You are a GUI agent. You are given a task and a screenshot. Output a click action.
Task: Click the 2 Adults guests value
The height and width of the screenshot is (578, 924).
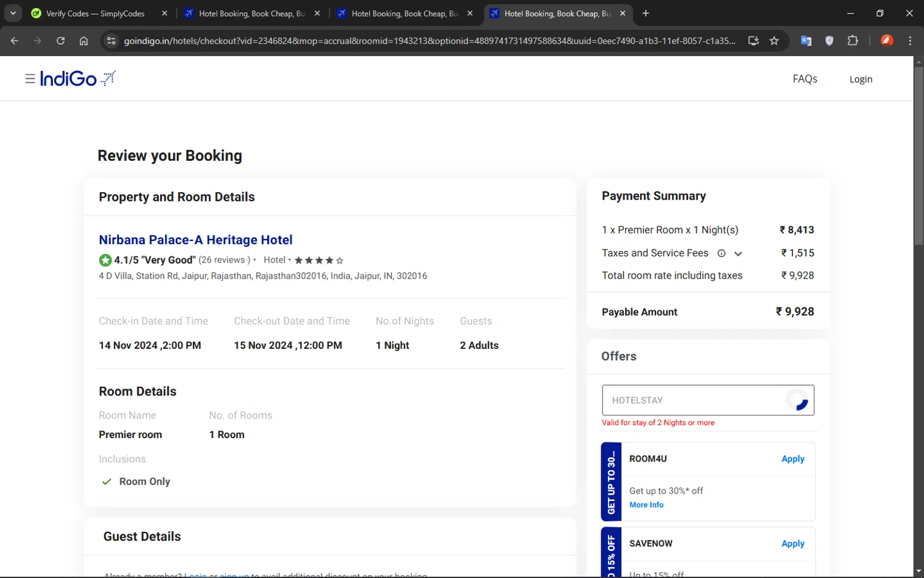(x=479, y=346)
